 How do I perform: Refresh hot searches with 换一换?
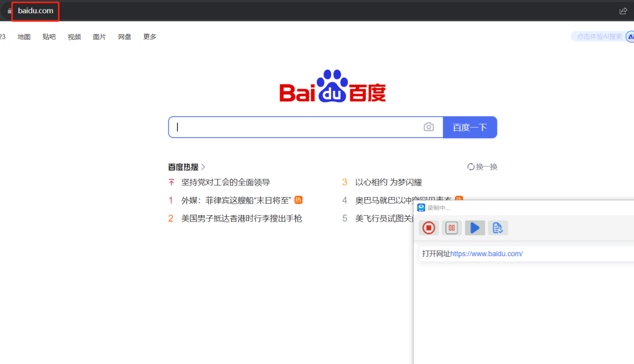click(x=482, y=167)
